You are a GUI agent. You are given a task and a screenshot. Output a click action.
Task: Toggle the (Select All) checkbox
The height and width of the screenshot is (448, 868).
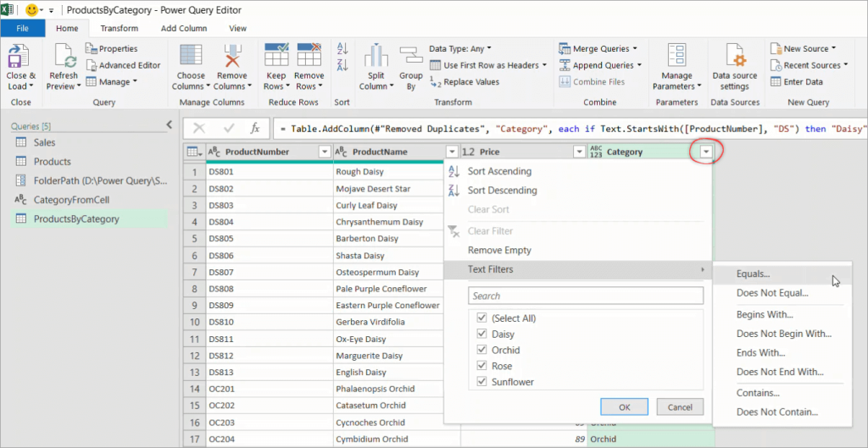click(481, 318)
